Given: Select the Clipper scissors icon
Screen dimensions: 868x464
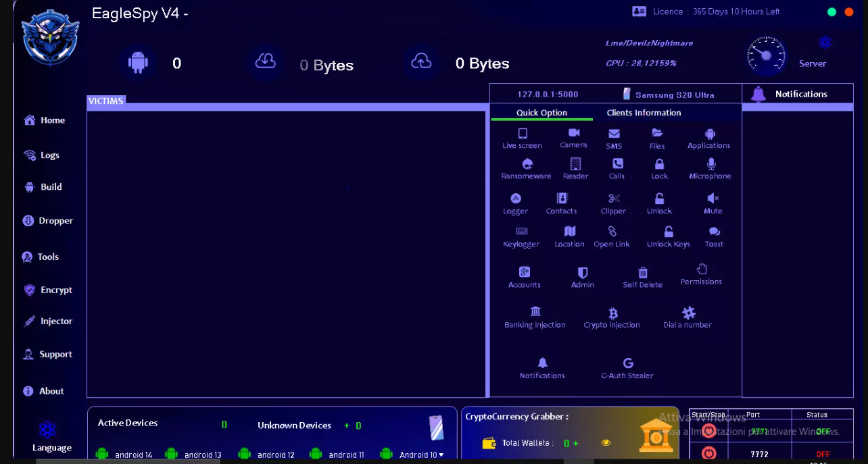Looking at the screenshot, I should [614, 199].
